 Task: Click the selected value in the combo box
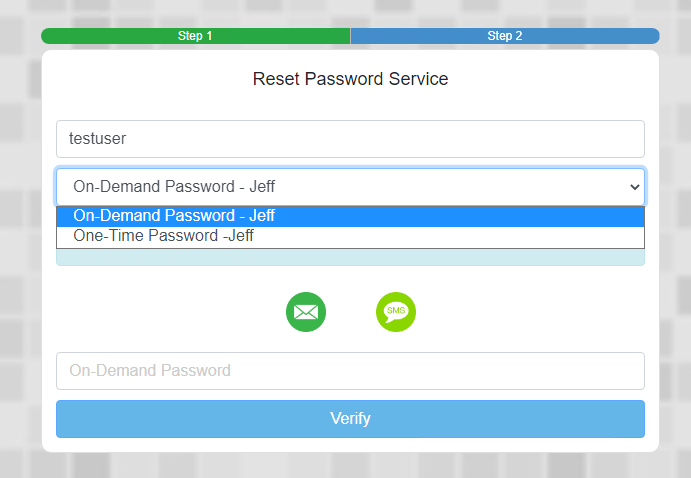[174, 187]
